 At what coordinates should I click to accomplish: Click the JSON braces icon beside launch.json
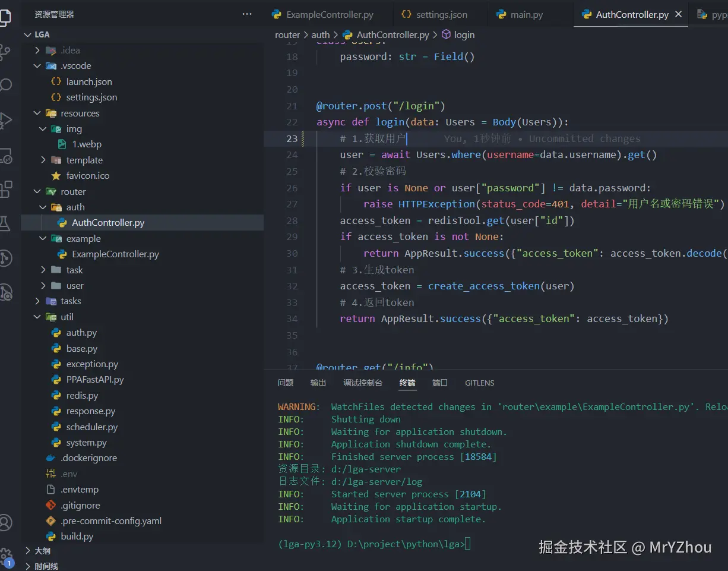click(x=56, y=81)
